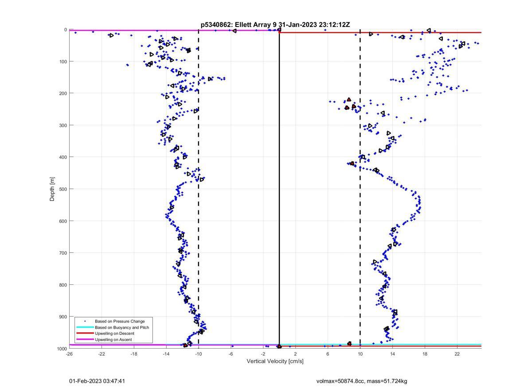
Task: Click depth tick label 600
Action: [63, 221]
